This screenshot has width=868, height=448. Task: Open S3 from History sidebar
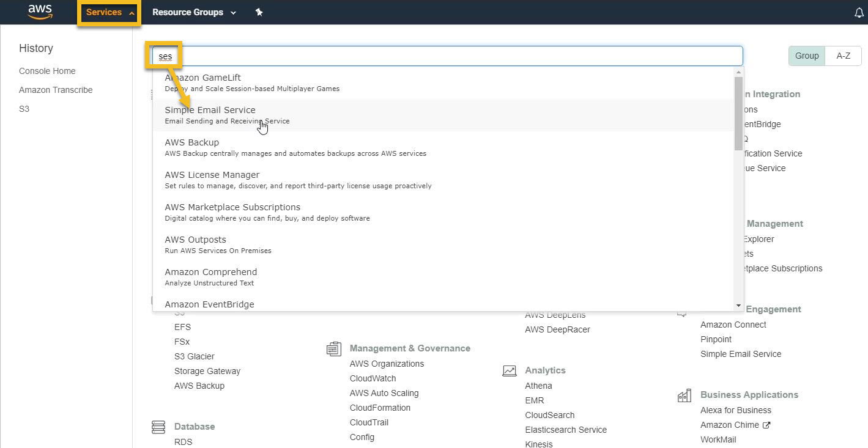pos(24,109)
